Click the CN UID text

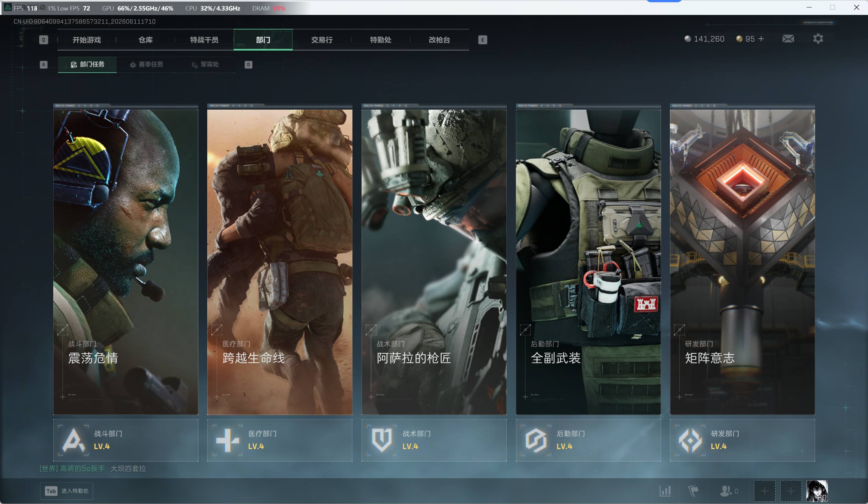tap(84, 21)
